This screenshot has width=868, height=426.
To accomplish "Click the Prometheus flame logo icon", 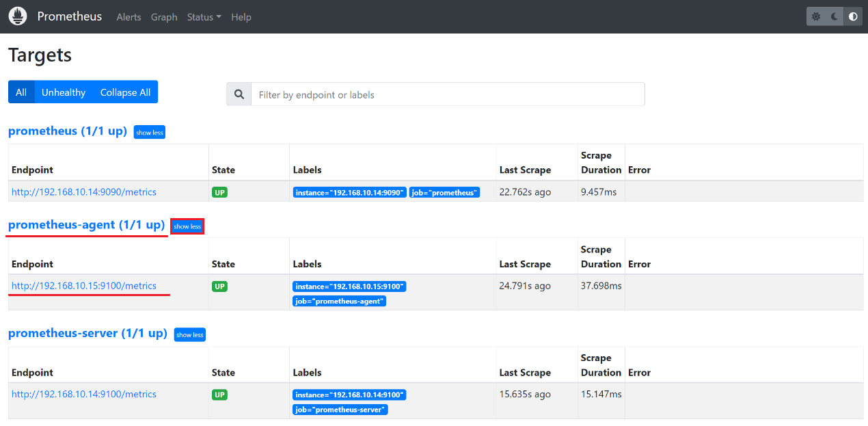I will tap(18, 16).
